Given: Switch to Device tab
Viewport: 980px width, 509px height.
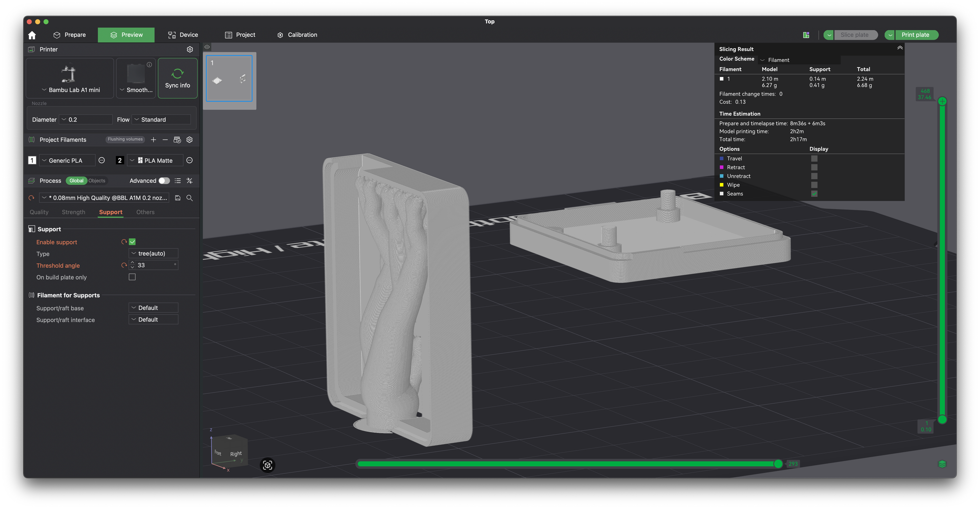Looking at the screenshot, I should [x=183, y=35].
